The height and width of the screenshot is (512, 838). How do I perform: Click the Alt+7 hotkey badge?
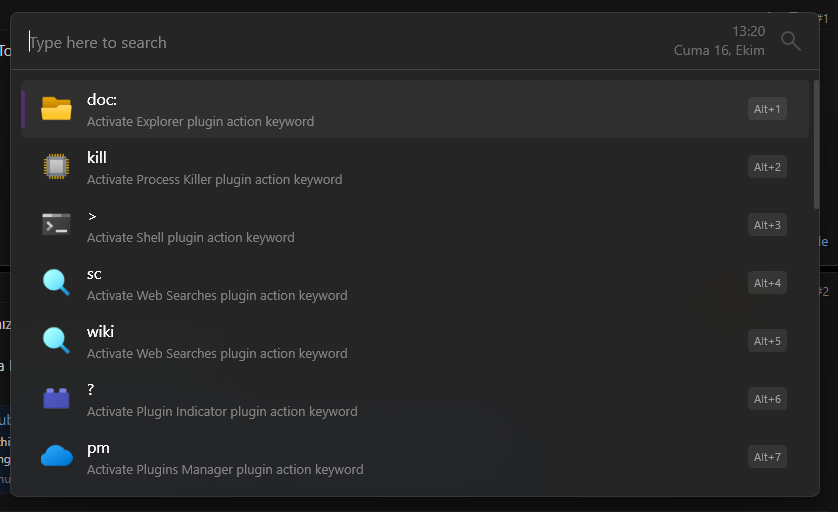[x=767, y=457]
